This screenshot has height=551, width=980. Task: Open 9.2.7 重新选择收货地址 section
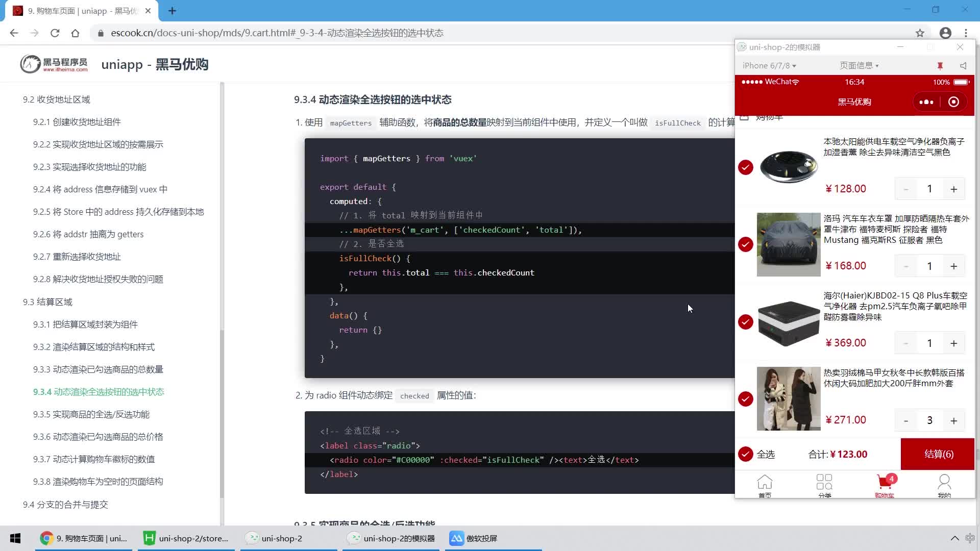point(77,257)
